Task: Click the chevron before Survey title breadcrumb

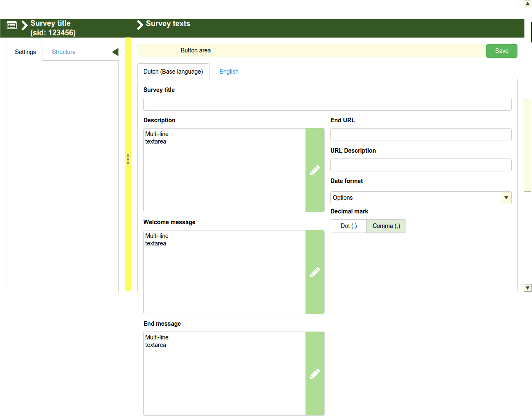Action: (x=25, y=25)
